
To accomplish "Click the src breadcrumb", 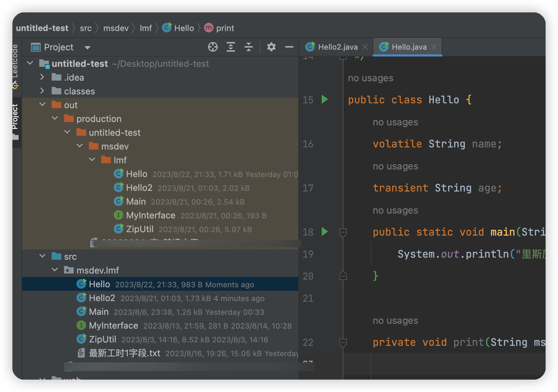I will coord(86,28).
